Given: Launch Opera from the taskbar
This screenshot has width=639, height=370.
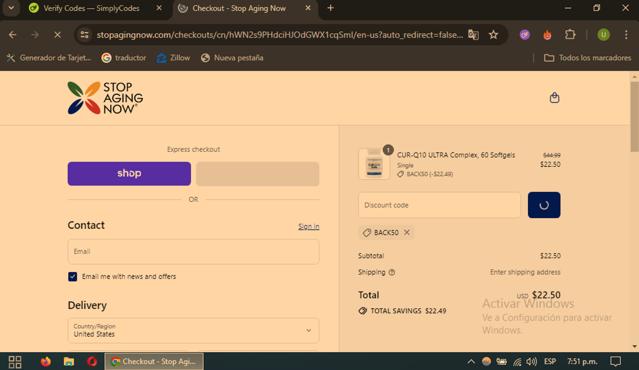Looking at the screenshot, I should [x=92, y=361].
